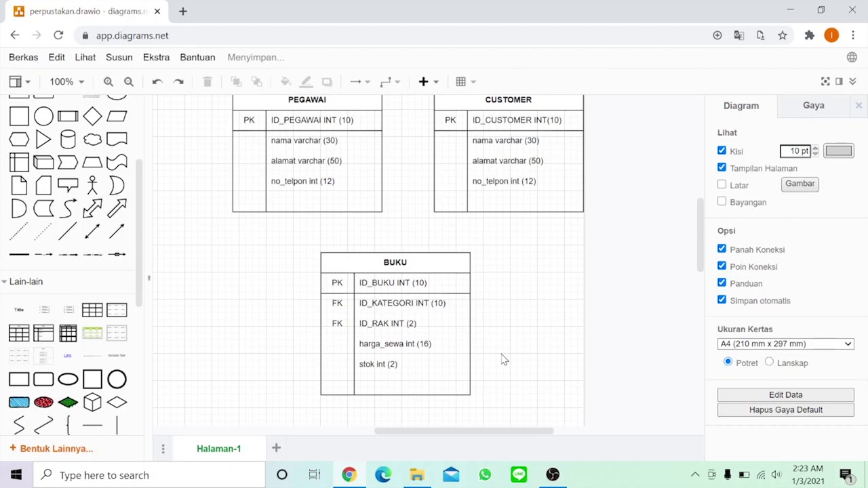Open the table insert tool
The height and width of the screenshot is (488, 868).
point(466,82)
